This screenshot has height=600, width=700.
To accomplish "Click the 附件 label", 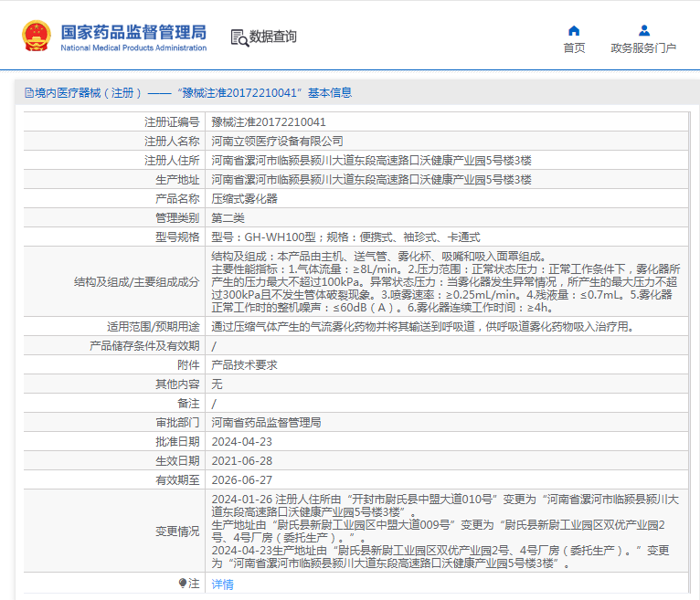I will 188,365.
